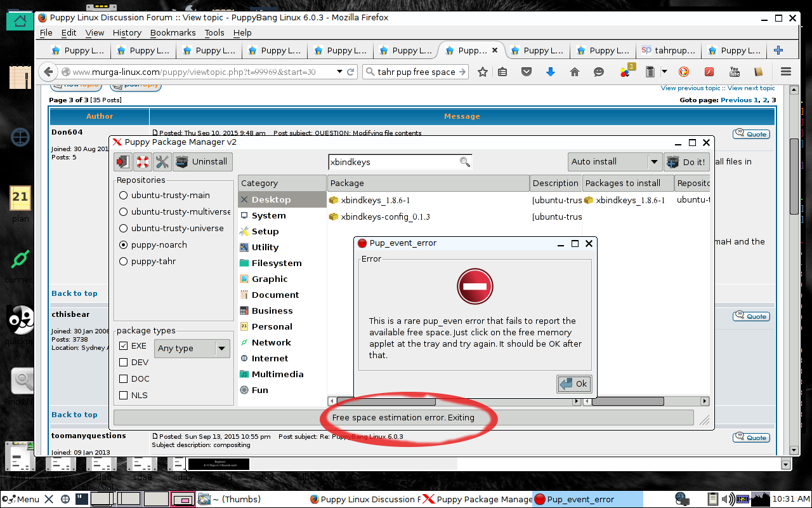The height and width of the screenshot is (508, 812).
Task: Enable the DEV package type checkbox
Action: pos(124,363)
